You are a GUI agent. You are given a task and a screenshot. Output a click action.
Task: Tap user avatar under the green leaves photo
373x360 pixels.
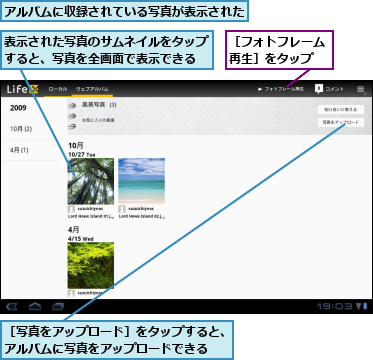pos(71,293)
